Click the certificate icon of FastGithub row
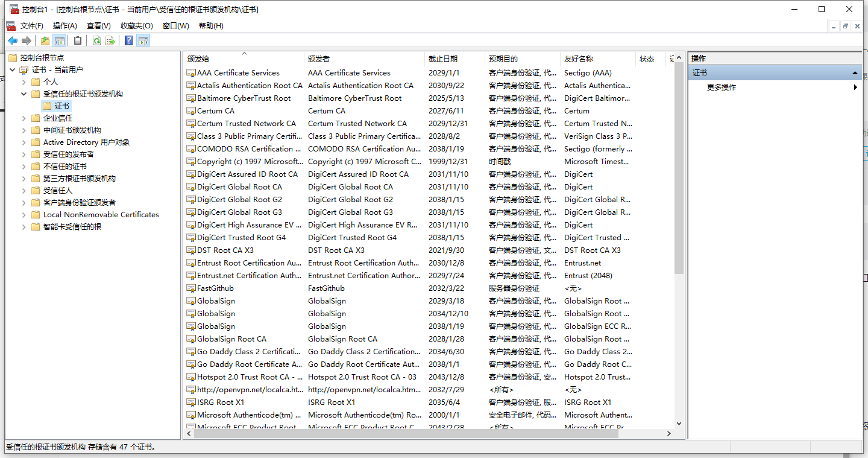This screenshot has width=868, height=458. 192,288
